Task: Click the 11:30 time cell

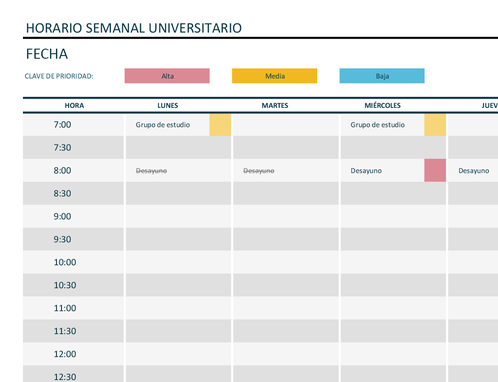Action: [73, 331]
